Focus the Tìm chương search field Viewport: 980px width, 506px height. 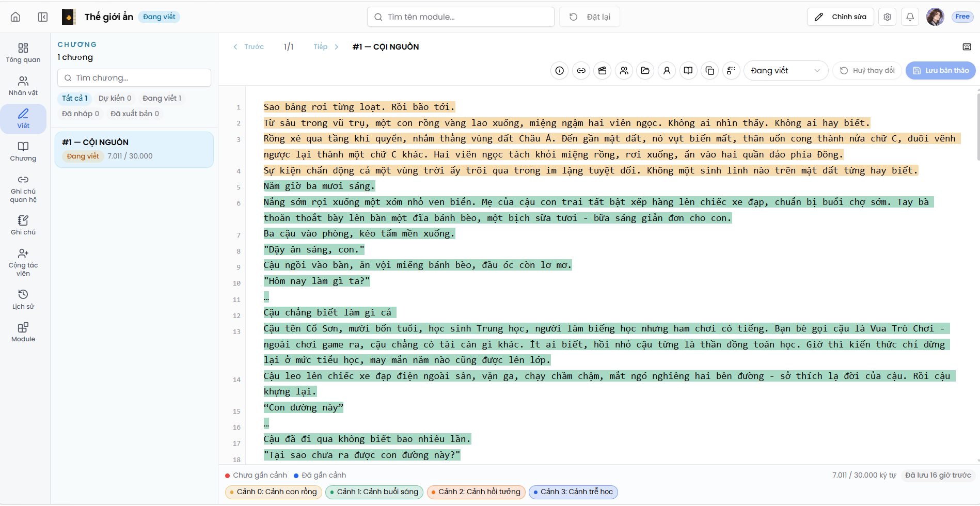click(134, 78)
